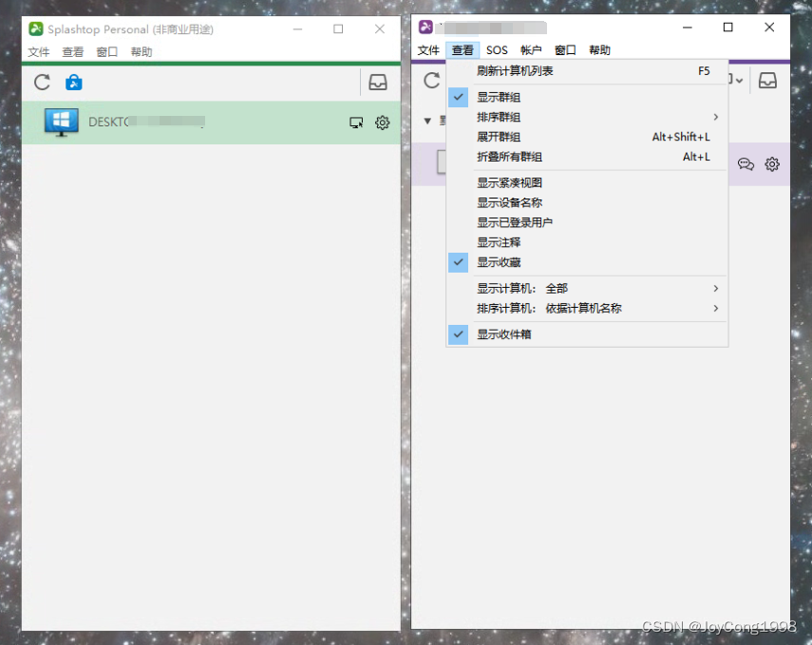This screenshot has height=645, width=812.
Task: Open 窗口 menu in purple window
Action: [x=565, y=50]
